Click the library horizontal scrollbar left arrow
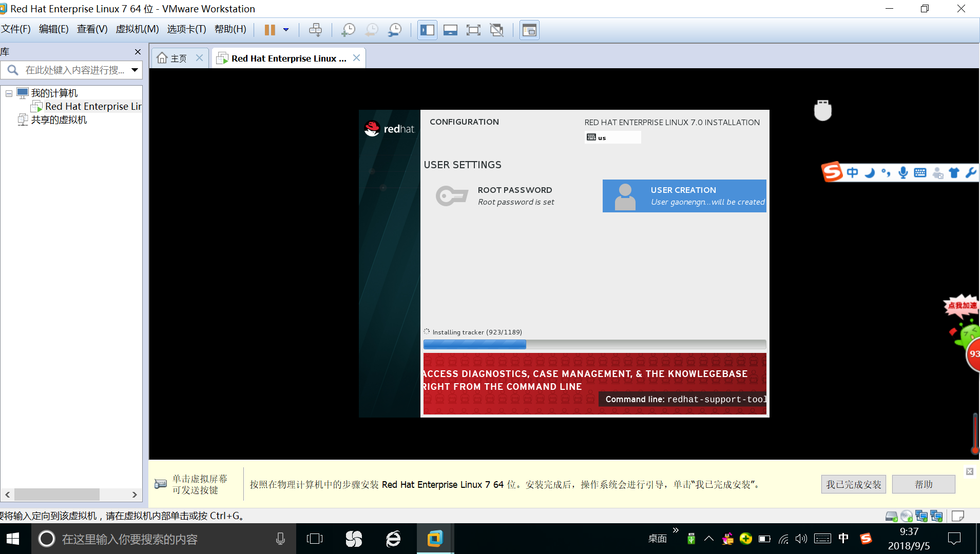The height and width of the screenshot is (554, 980). click(x=8, y=494)
